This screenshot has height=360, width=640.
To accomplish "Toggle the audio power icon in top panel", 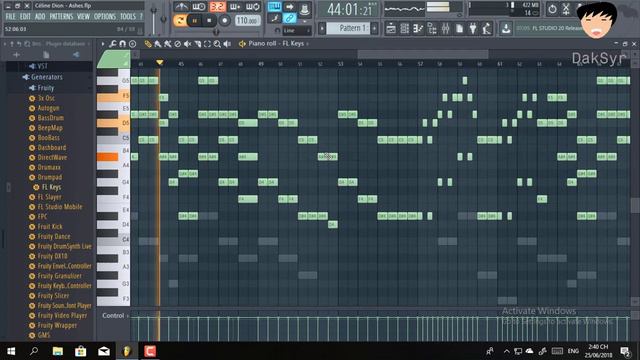I will click(552, 9).
